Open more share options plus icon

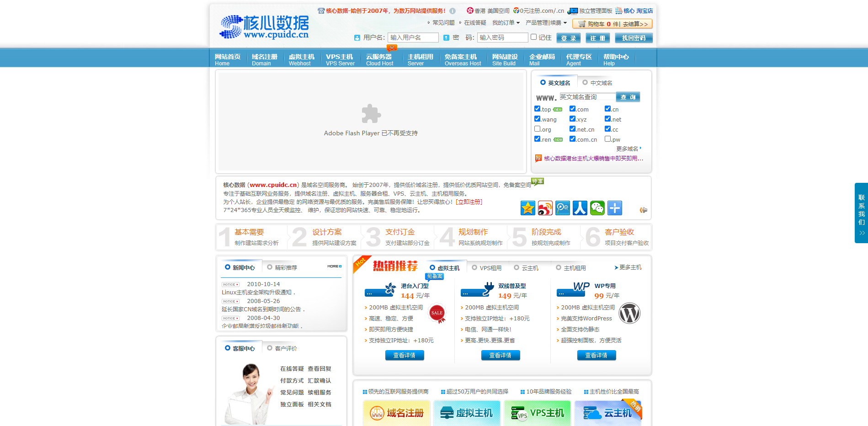tap(614, 208)
